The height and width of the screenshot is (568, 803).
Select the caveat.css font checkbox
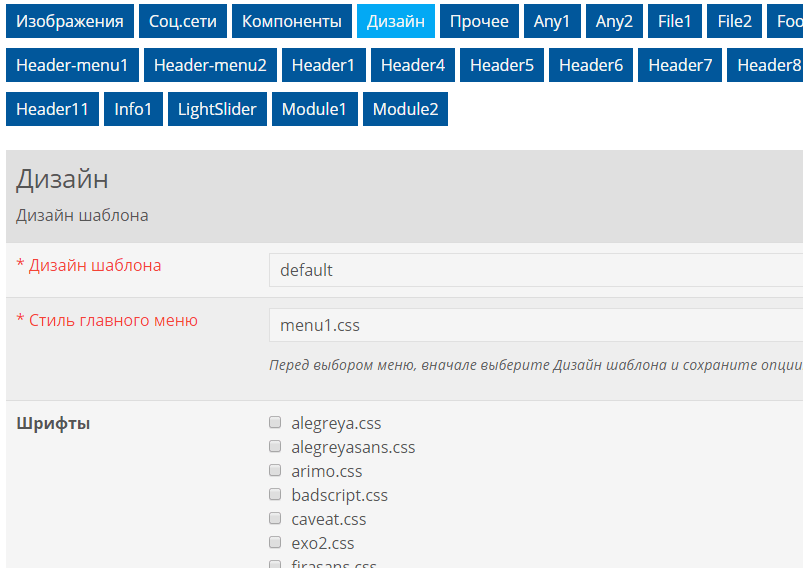click(275, 519)
